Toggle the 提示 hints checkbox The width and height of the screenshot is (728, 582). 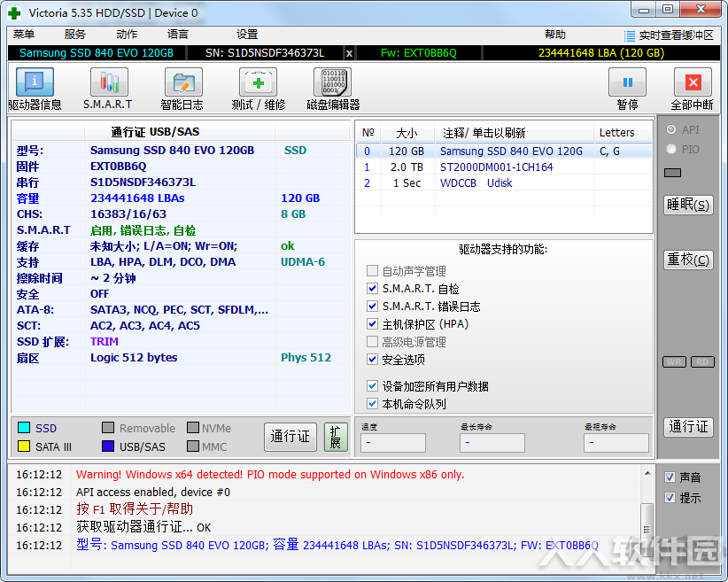(x=670, y=498)
